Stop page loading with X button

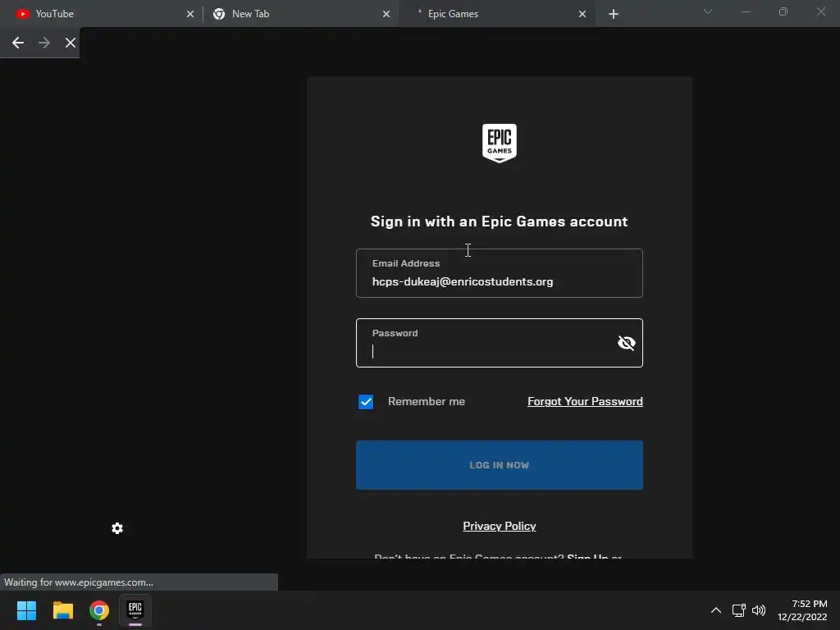pos(71,43)
